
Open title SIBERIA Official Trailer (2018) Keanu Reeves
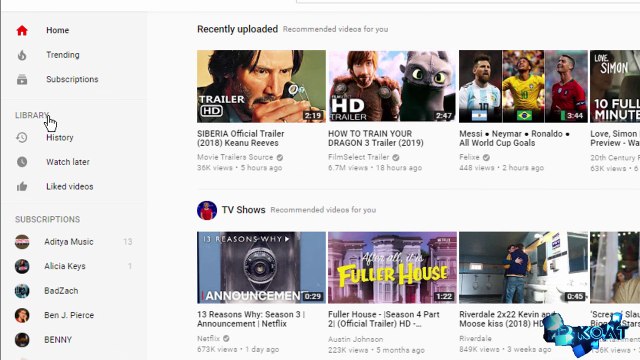[x=240, y=138]
